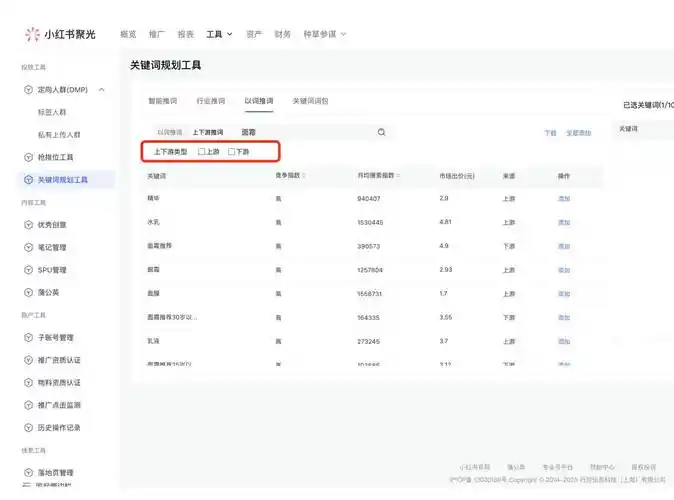Go to 财务 in top navigation
Screen dimensions: 674x500
coord(282,34)
